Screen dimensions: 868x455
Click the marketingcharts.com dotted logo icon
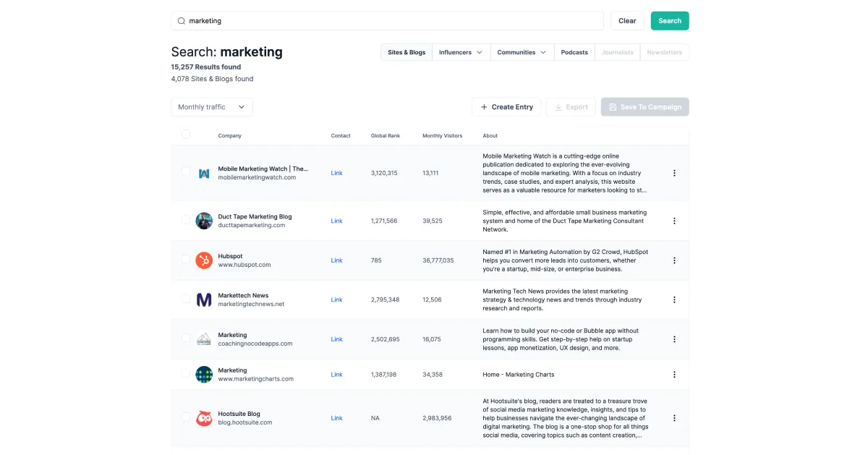(204, 375)
